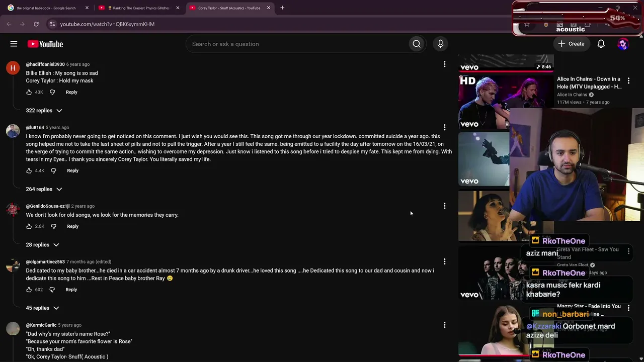Open options menu for @hadiffdaniel3930 comment
Viewport: 644px width, 362px height.
point(444,64)
